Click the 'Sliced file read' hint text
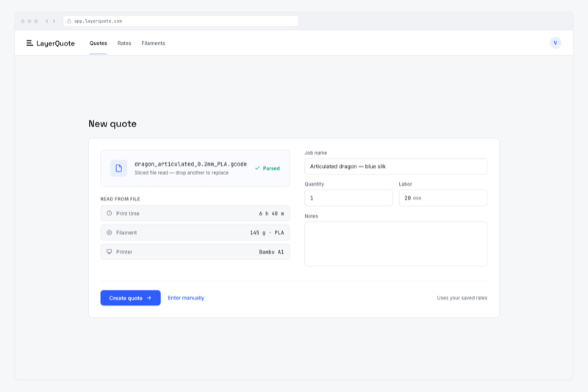The width and height of the screenshot is (588, 392). click(x=182, y=173)
